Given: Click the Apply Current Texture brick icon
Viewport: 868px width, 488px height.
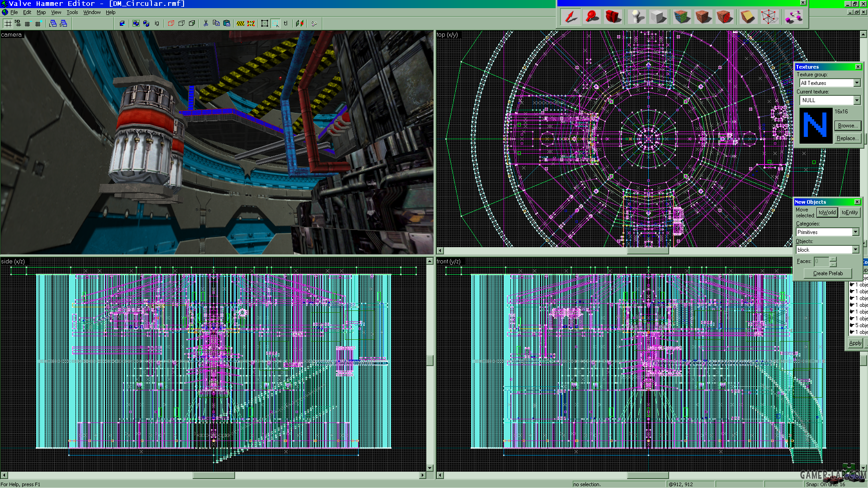Looking at the screenshot, I should point(703,17).
